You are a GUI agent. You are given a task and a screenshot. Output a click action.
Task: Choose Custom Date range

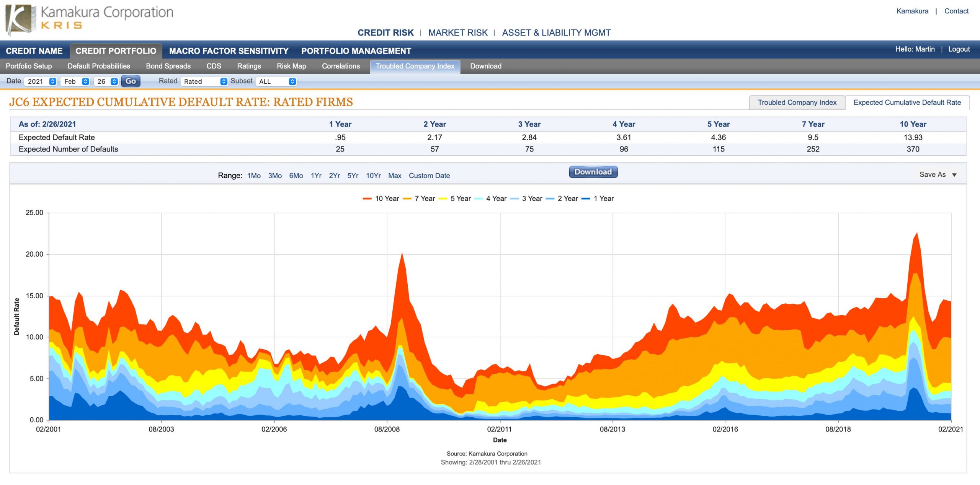(429, 176)
